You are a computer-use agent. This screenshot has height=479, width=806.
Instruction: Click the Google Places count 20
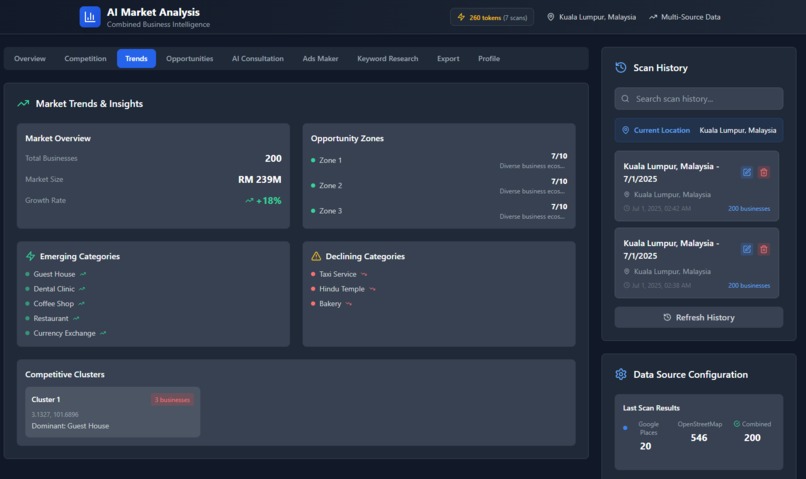tap(645, 446)
